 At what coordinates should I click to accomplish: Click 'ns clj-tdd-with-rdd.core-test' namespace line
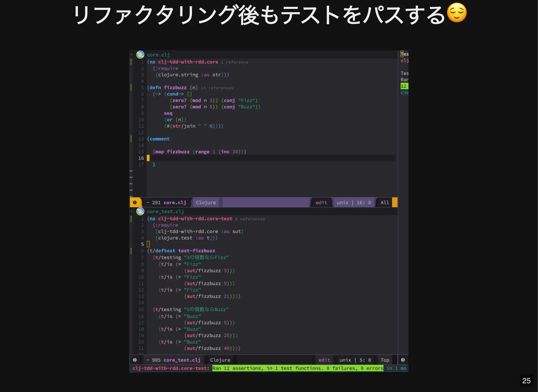191,219
